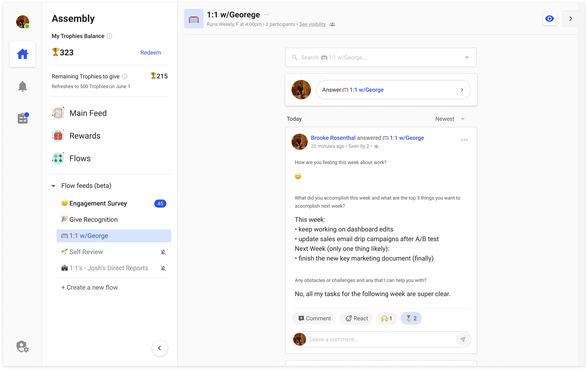Screen dimensions: 588x370
Task: Click Seen by 2 link
Action: (359, 146)
